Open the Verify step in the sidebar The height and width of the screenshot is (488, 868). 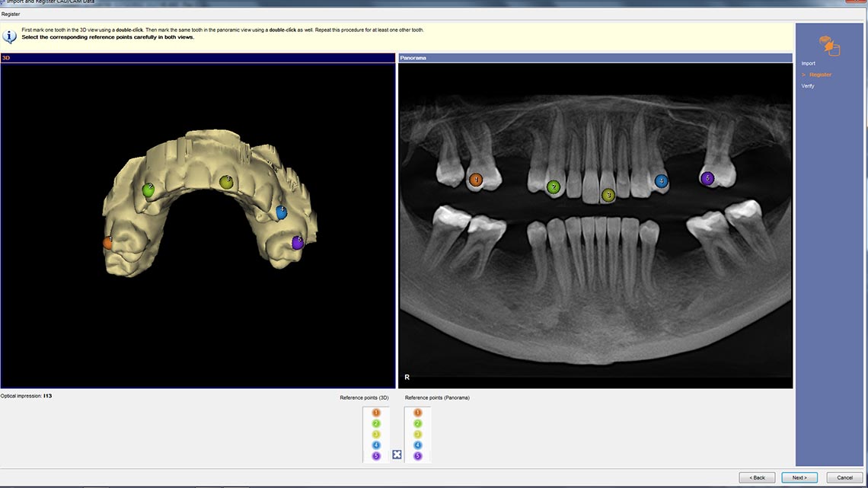tap(808, 86)
